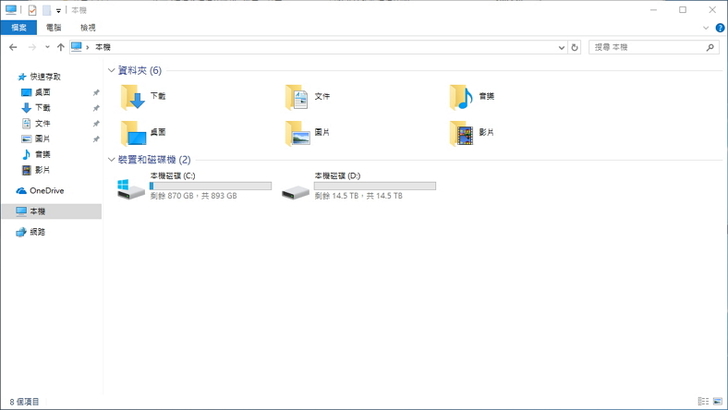This screenshot has width=728, height=410.
Task: Go up one level with up arrow
Action: pos(60,47)
